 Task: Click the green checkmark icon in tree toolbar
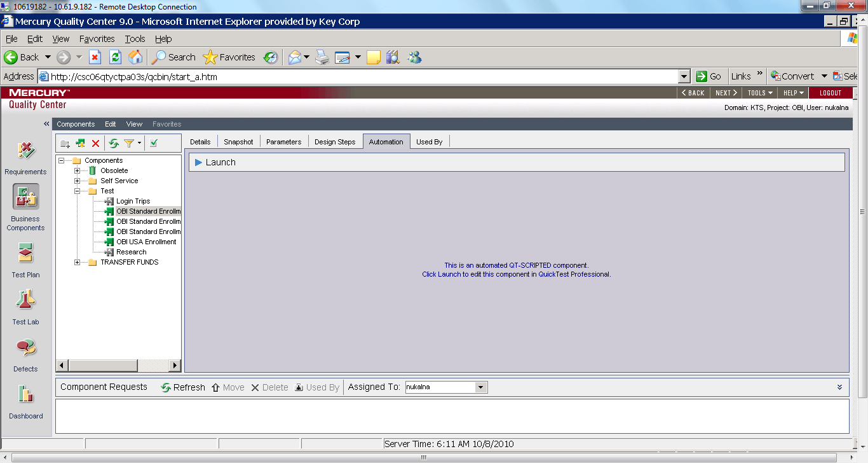click(x=154, y=144)
